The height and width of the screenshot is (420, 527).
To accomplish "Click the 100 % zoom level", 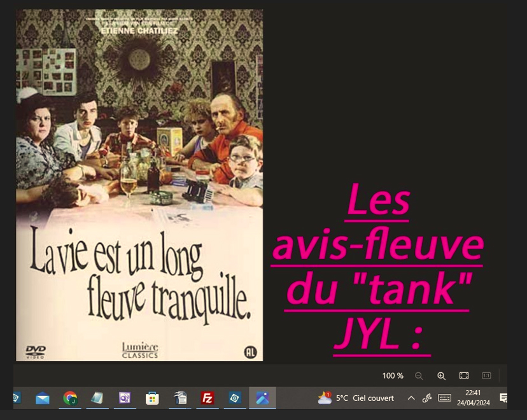I will [393, 375].
